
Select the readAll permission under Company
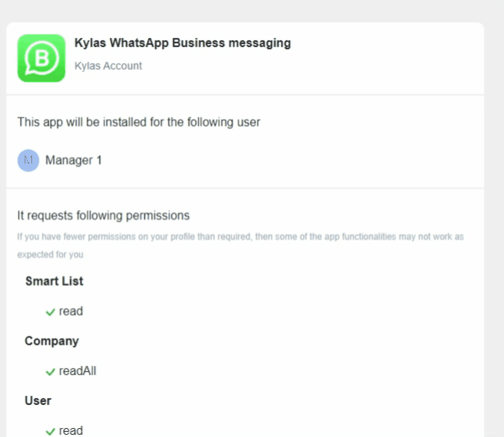[x=78, y=371]
